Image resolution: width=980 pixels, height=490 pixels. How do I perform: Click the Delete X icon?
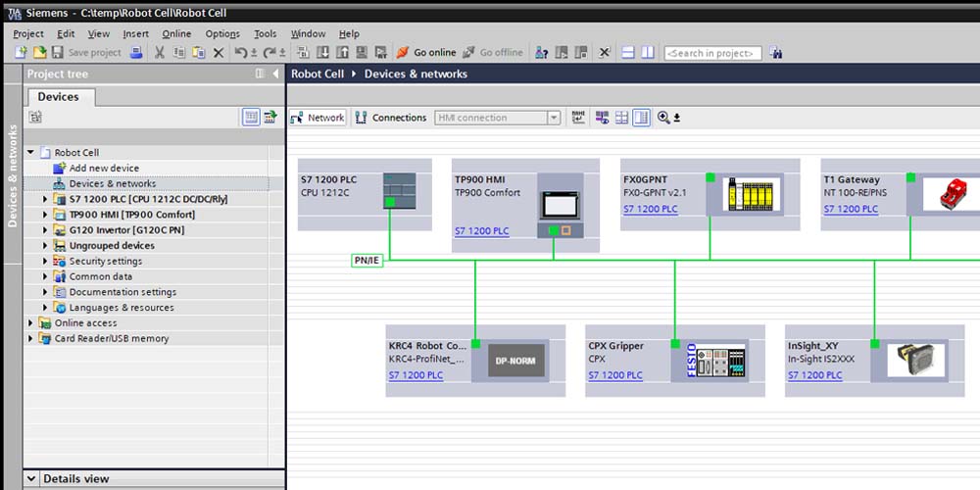(x=219, y=53)
